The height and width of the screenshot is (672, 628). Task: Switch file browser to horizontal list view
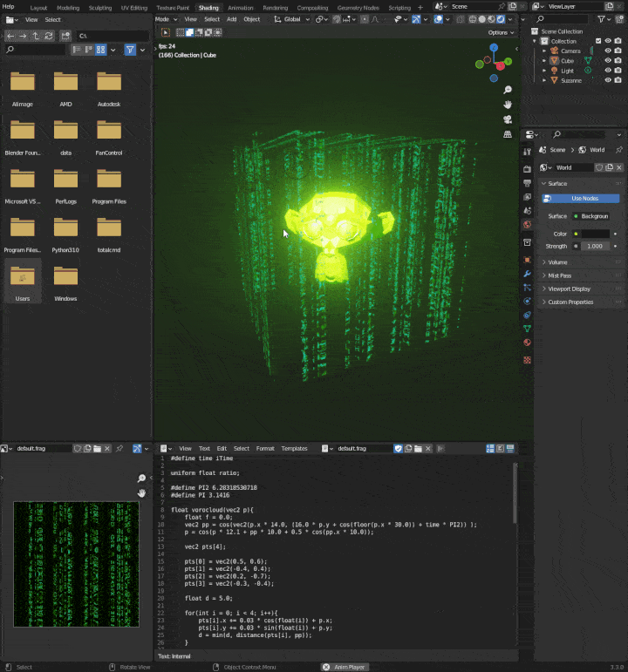click(89, 50)
